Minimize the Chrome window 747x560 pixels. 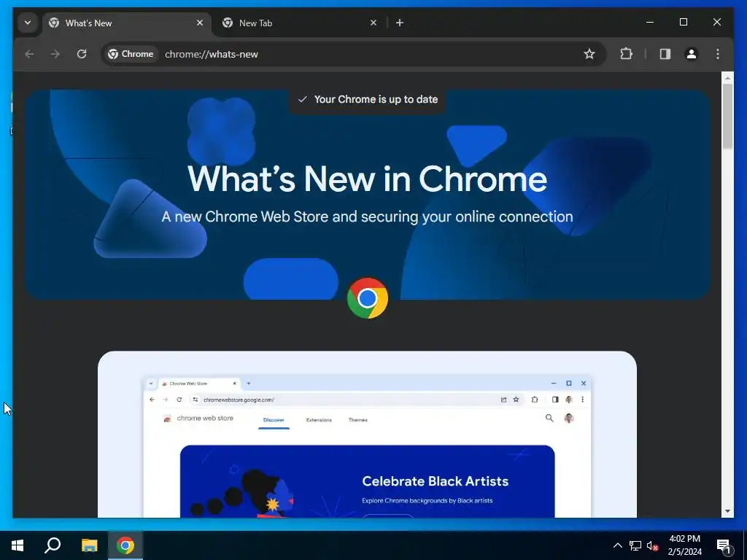pos(650,22)
